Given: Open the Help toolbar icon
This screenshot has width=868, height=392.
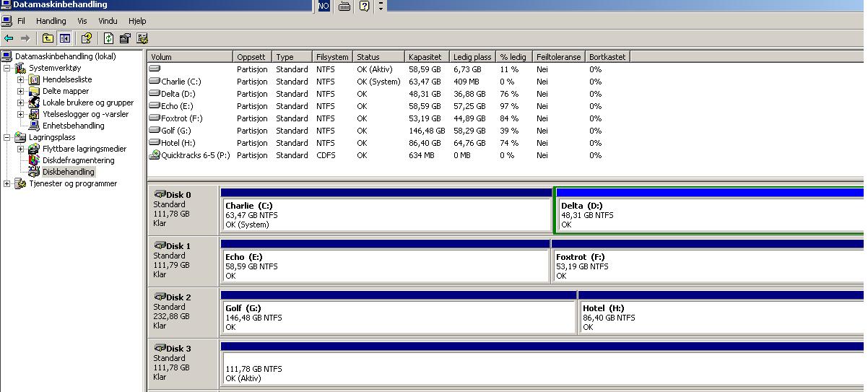Looking at the screenshot, I should coord(87,38).
